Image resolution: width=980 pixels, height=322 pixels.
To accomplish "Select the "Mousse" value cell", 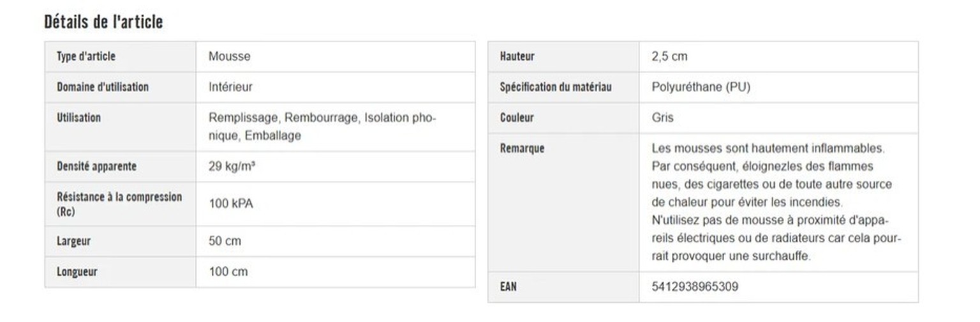I will (229, 56).
